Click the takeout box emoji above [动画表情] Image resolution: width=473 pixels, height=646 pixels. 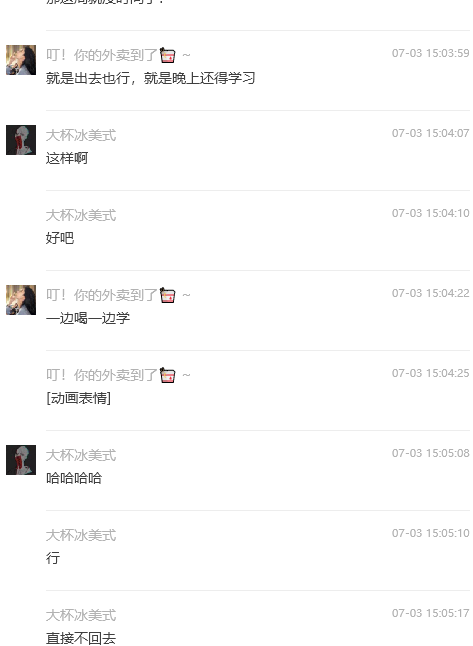[x=167, y=375]
